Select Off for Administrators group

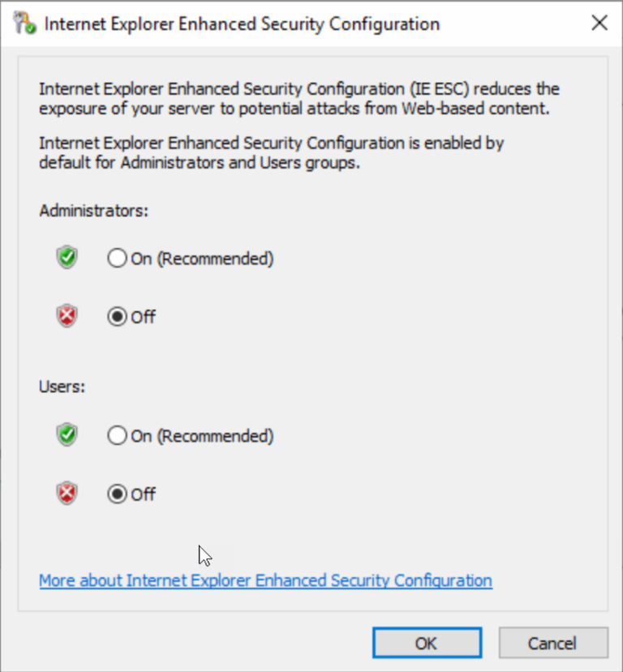click(117, 316)
